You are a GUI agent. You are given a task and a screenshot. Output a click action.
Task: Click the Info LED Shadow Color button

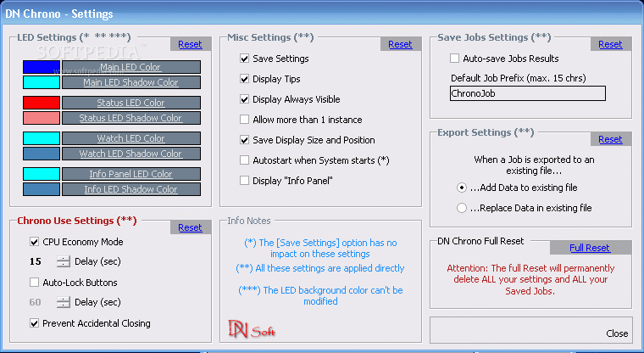131,189
